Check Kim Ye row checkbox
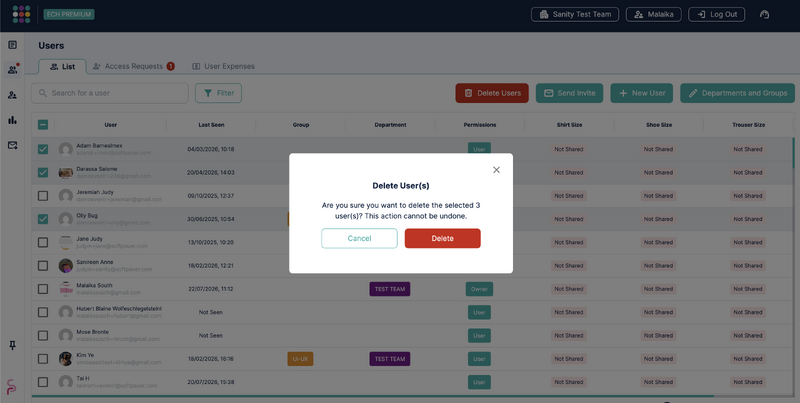 43,359
